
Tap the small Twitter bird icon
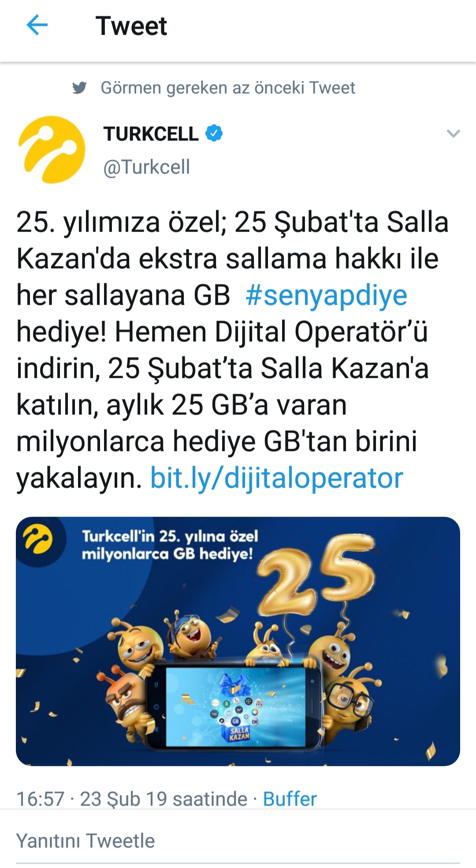80,88
